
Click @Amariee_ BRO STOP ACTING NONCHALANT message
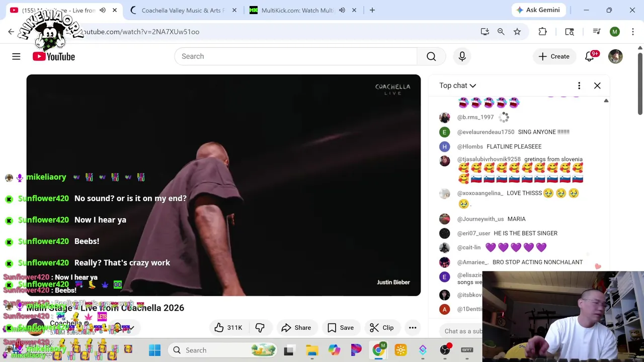(x=518, y=262)
